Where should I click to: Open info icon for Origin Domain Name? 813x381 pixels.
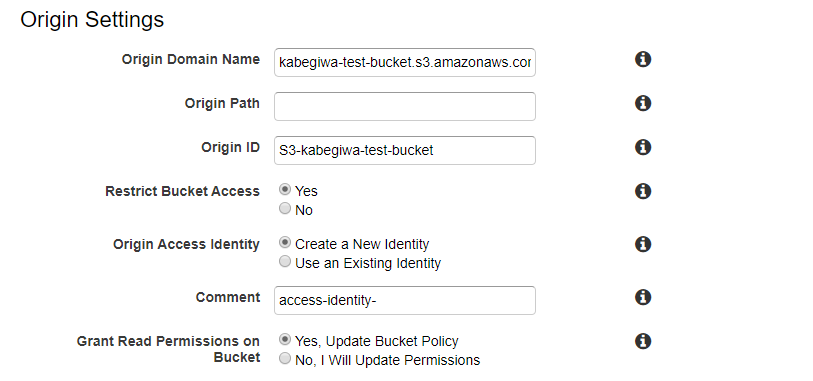[643, 60]
